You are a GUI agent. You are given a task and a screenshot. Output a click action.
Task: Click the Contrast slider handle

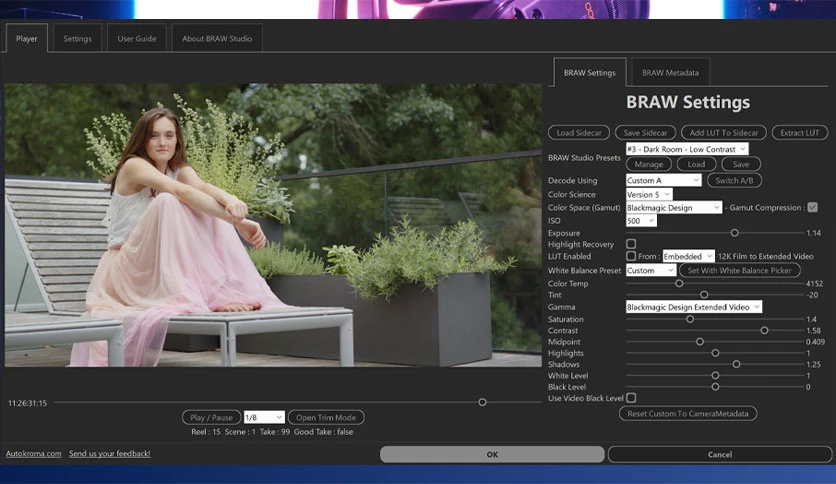(764, 330)
